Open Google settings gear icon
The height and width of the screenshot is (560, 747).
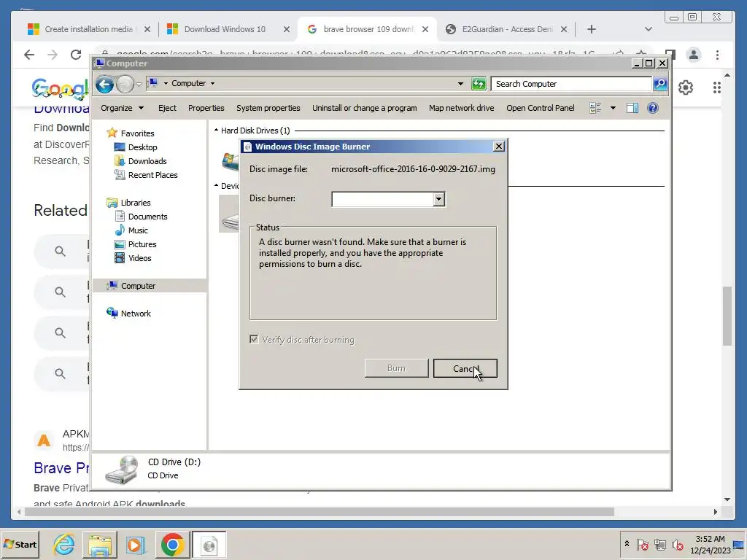686,87
